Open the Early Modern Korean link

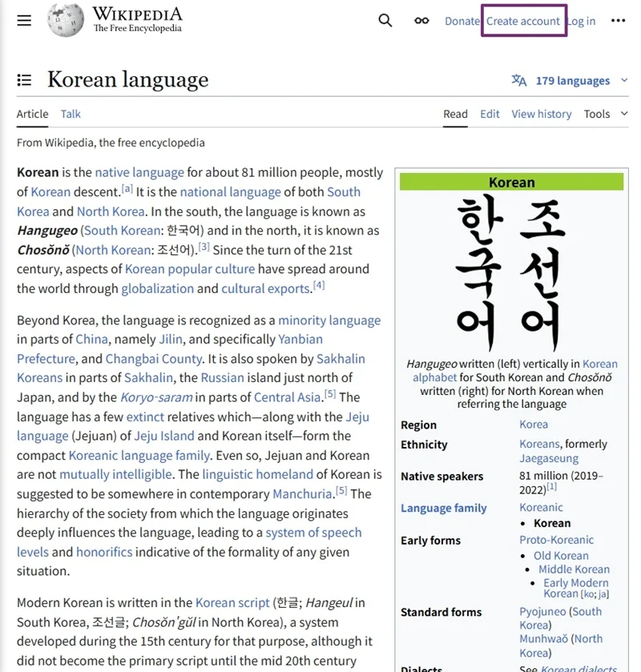tap(575, 589)
